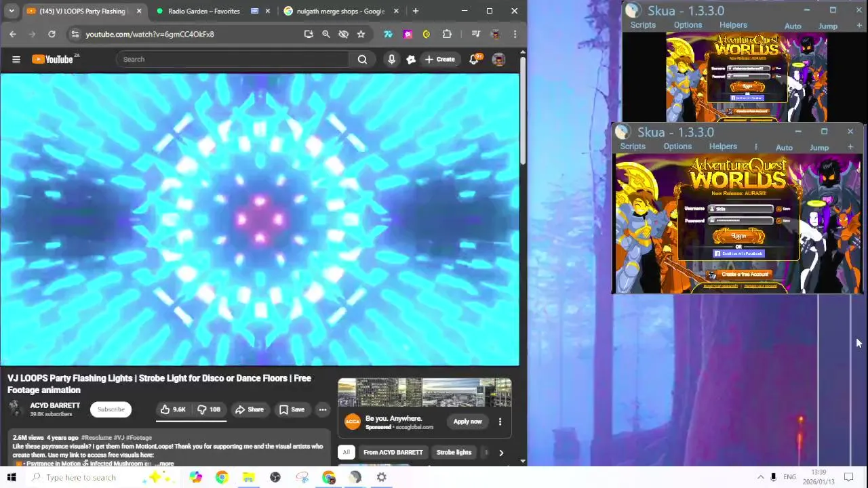Screen dimensions: 868x488
Task: Open the Windows Start menu
Action: coord(12,477)
